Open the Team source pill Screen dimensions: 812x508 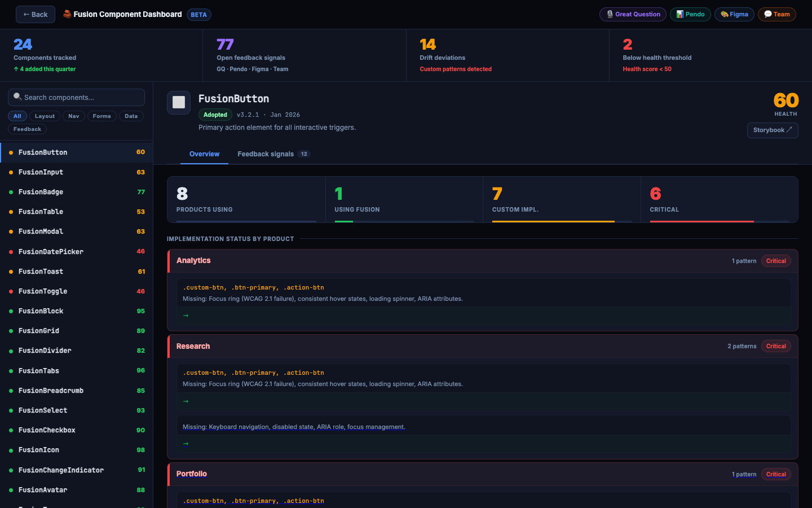777,15
